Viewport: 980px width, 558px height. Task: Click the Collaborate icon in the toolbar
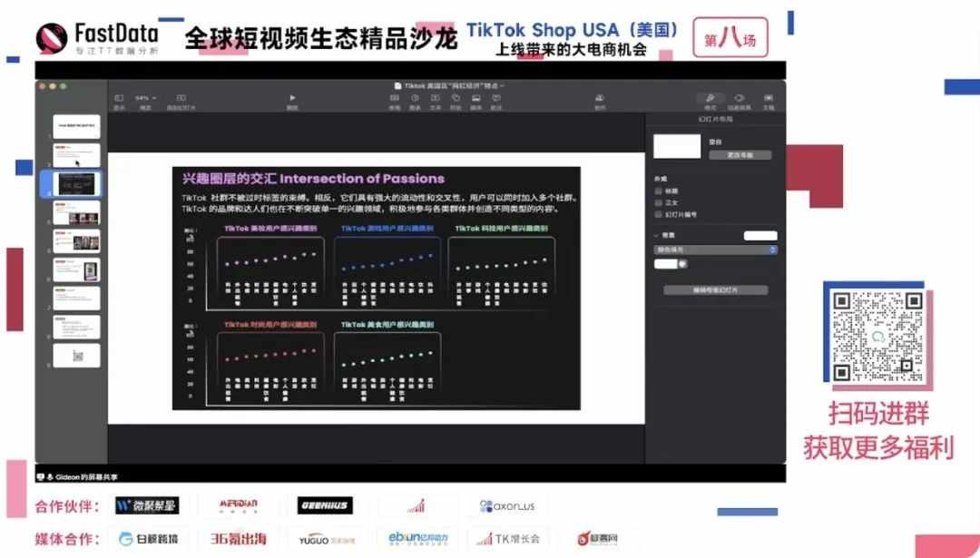click(x=600, y=98)
